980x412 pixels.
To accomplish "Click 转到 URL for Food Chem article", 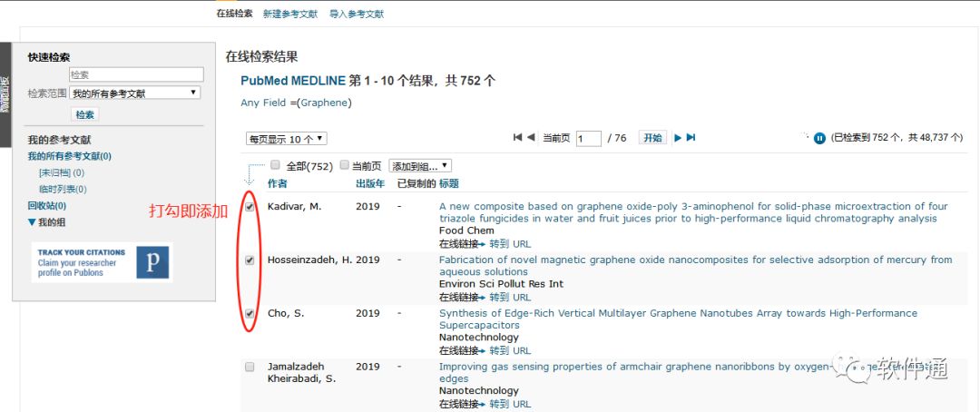I will coord(510,244).
